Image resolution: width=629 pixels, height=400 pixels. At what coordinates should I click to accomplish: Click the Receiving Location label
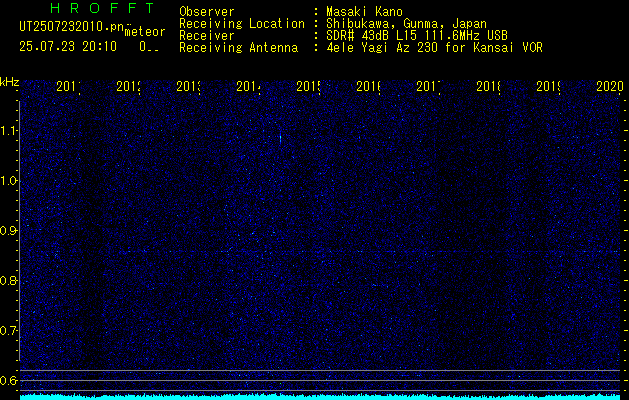coord(242,24)
